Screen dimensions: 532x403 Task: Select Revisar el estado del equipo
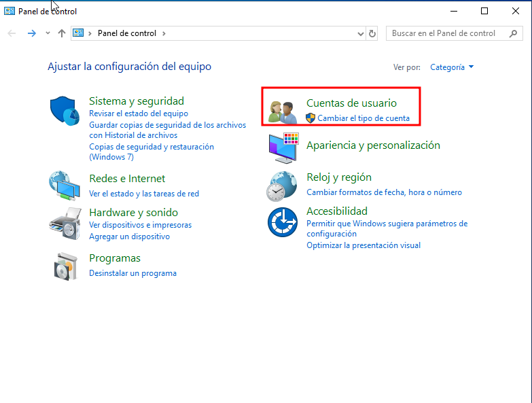139,113
